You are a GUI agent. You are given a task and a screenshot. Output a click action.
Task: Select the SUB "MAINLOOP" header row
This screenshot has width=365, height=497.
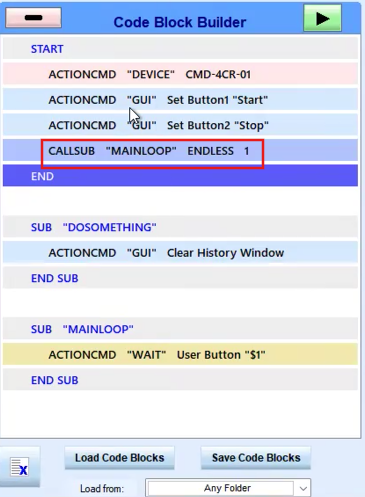[180, 329]
